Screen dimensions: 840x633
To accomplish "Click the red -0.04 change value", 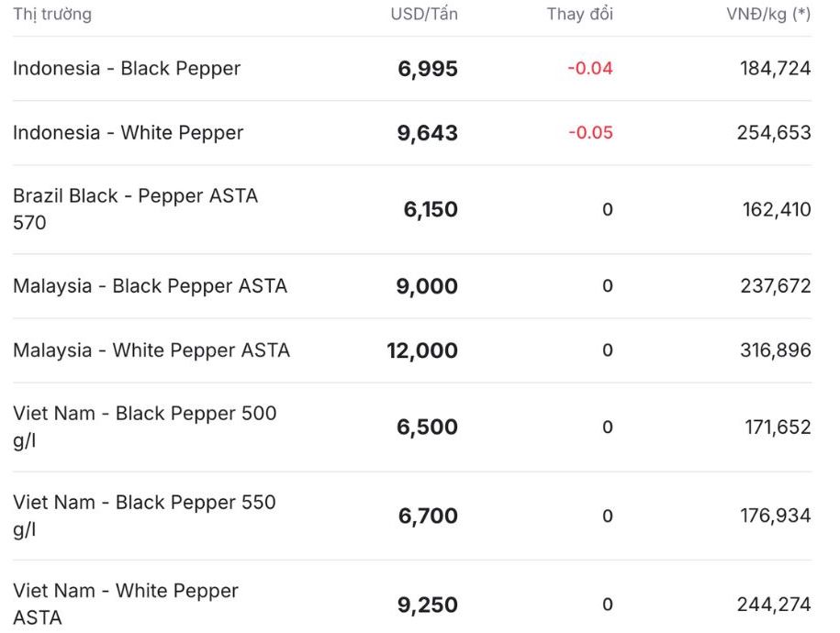I will [590, 69].
